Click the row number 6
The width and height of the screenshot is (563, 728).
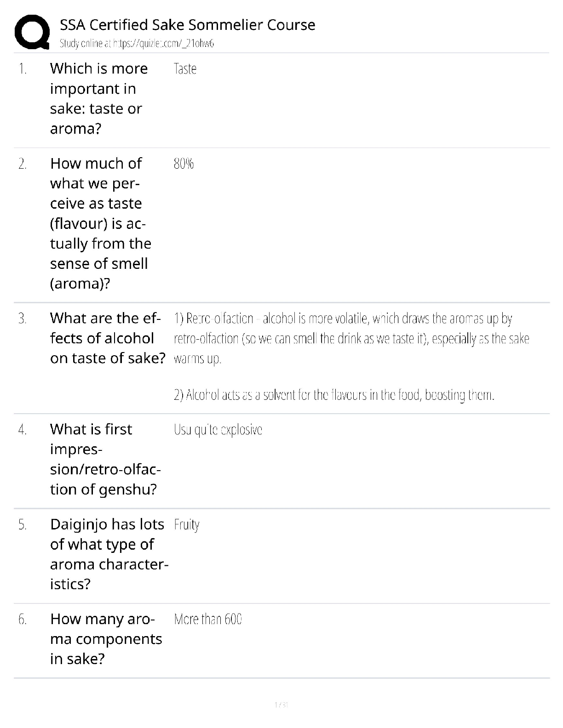coord(23,620)
